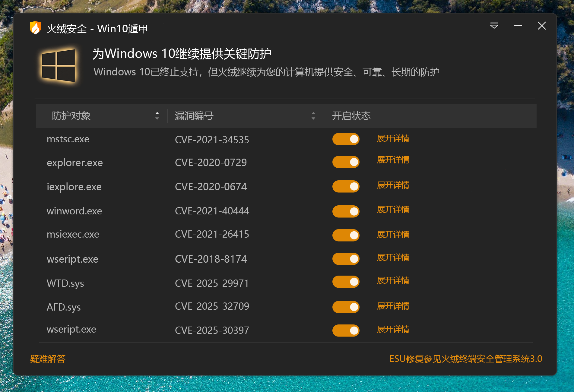Click CVE-2018-8174 vulnerability number
Image resolution: width=574 pixels, height=392 pixels.
(x=211, y=259)
